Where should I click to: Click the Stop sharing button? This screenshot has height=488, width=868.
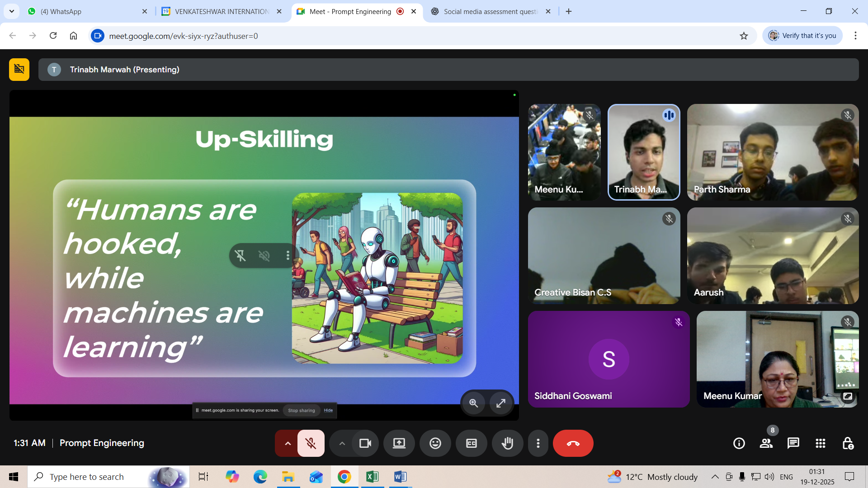(301, 410)
